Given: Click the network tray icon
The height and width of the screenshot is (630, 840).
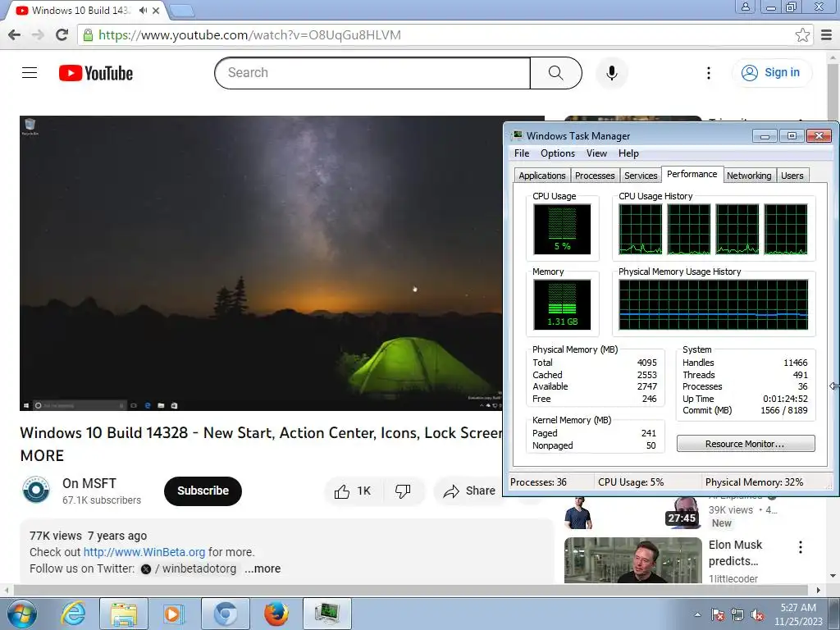Looking at the screenshot, I should (x=737, y=614).
